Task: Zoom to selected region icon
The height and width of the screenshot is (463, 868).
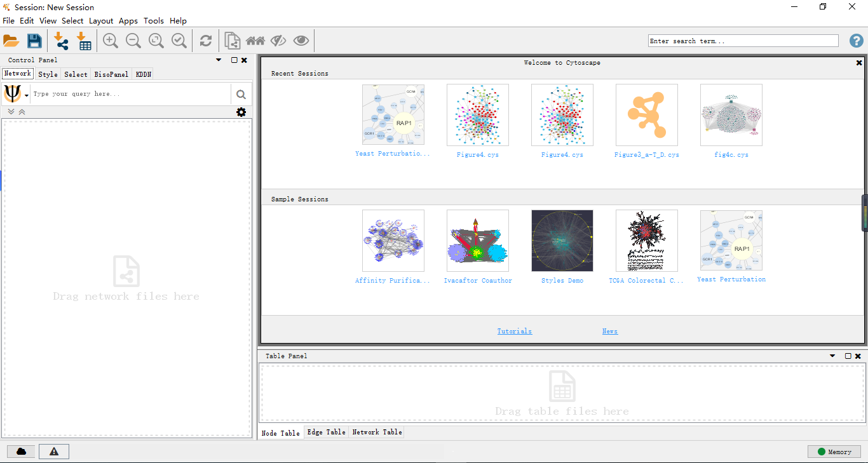Action: click(x=179, y=41)
